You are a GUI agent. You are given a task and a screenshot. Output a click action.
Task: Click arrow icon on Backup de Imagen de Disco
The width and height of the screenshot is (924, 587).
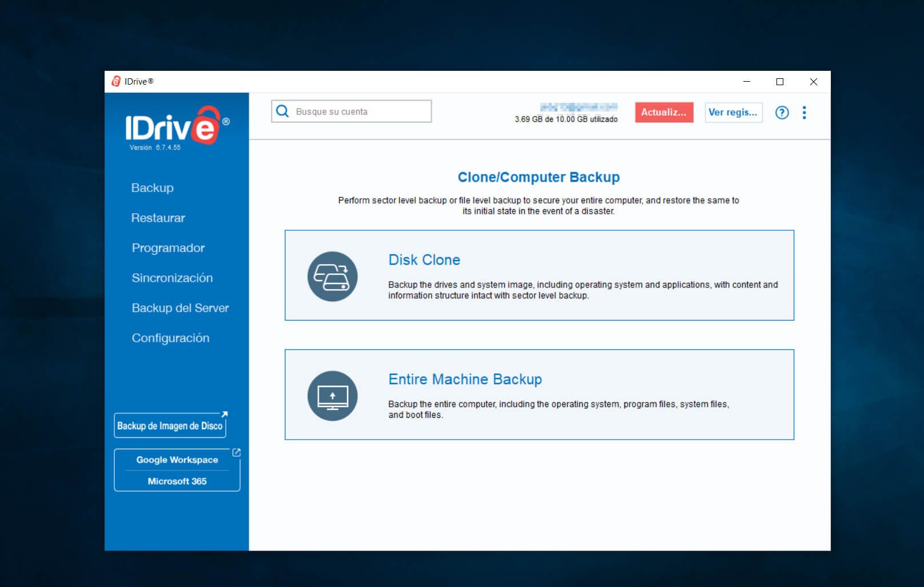[225, 414]
